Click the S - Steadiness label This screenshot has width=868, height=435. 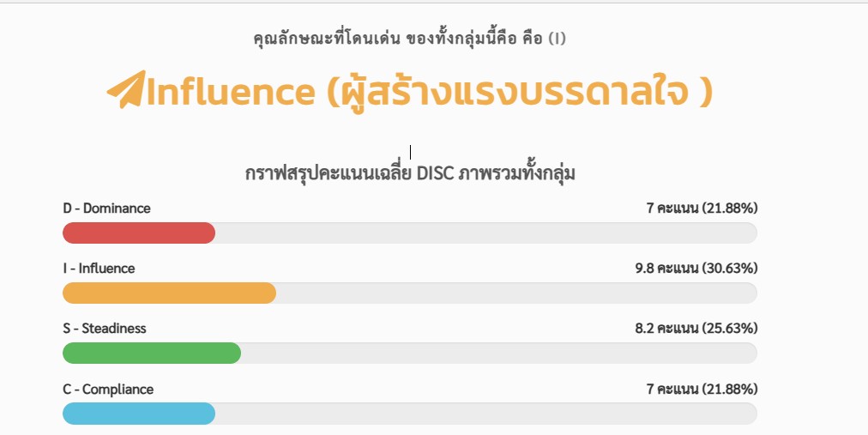(x=105, y=329)
